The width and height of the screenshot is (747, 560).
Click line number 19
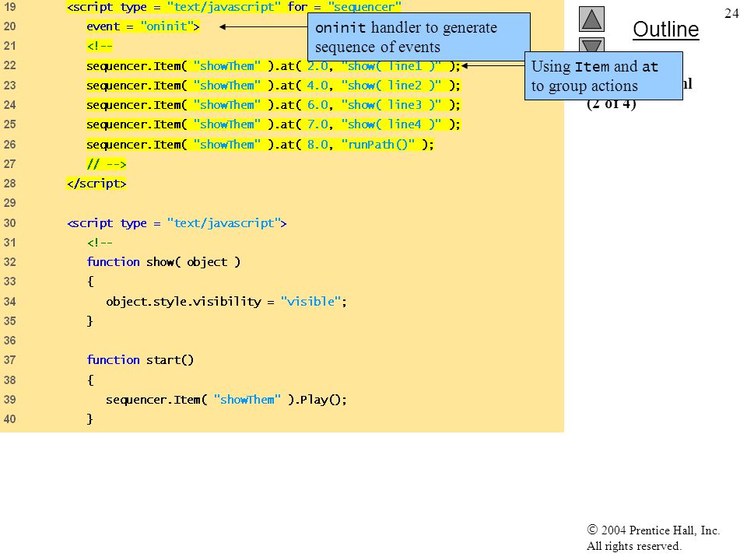pos(9,7)
